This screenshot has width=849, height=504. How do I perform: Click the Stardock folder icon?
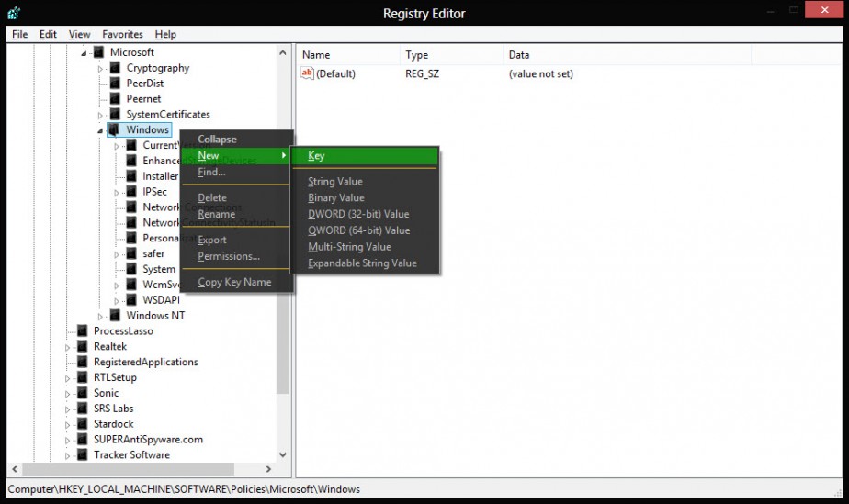(83, 424)
